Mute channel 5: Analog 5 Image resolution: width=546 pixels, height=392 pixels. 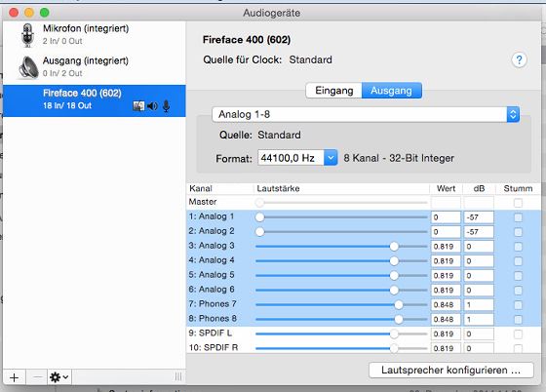[x=518, y=276]
